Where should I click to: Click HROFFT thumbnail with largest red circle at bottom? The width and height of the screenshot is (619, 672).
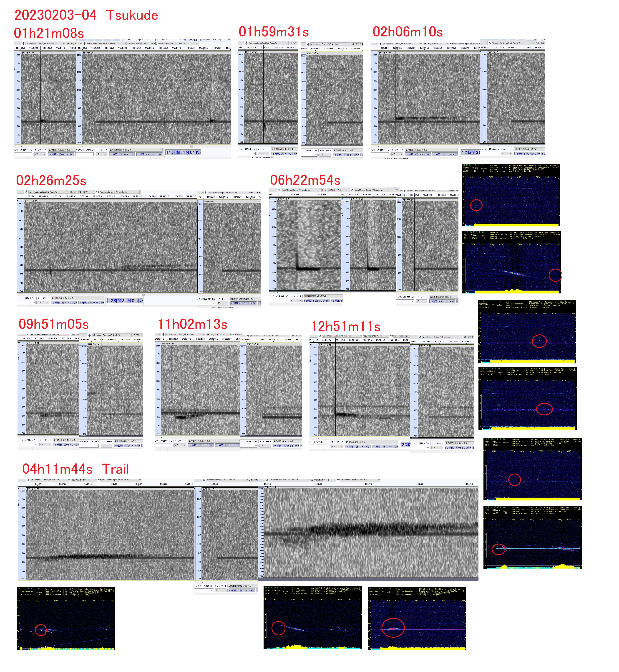click(x=417, y=618)
